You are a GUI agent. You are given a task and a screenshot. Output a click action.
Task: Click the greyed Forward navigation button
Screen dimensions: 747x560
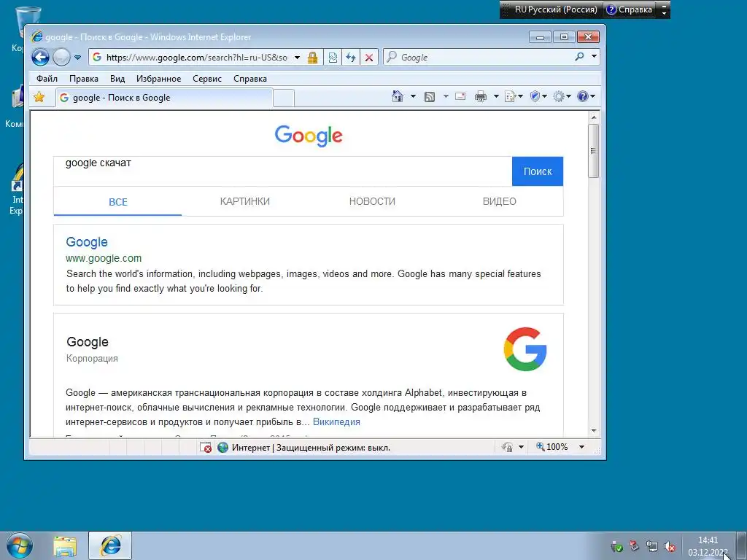click(61, 58)
